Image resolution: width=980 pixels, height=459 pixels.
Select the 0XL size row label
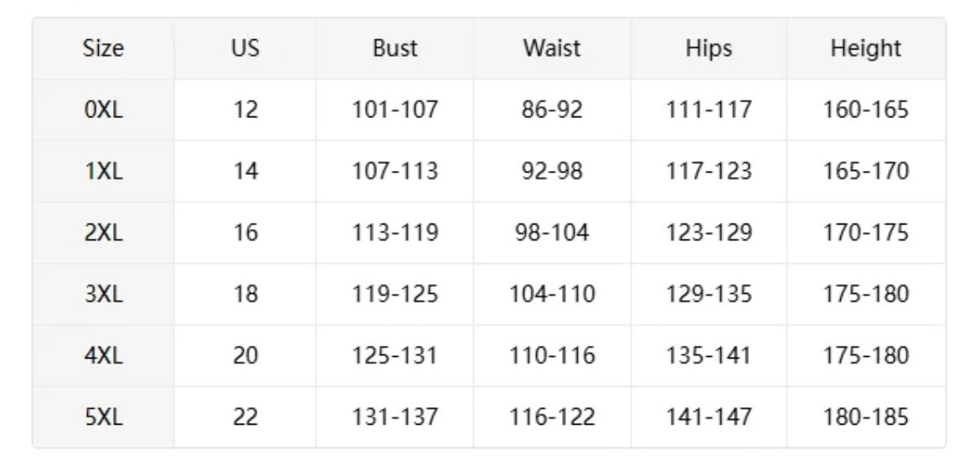tap(104, 110)
